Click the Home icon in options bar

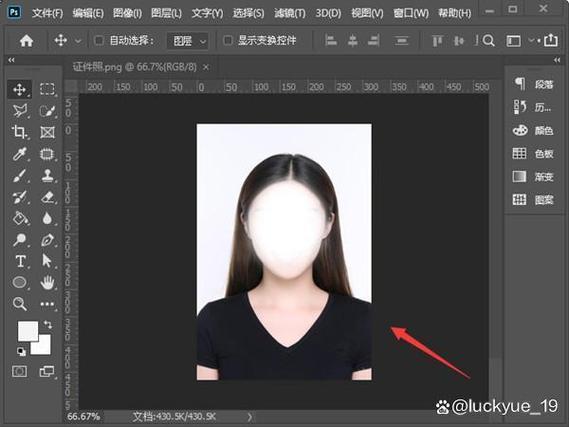(26, 41)
